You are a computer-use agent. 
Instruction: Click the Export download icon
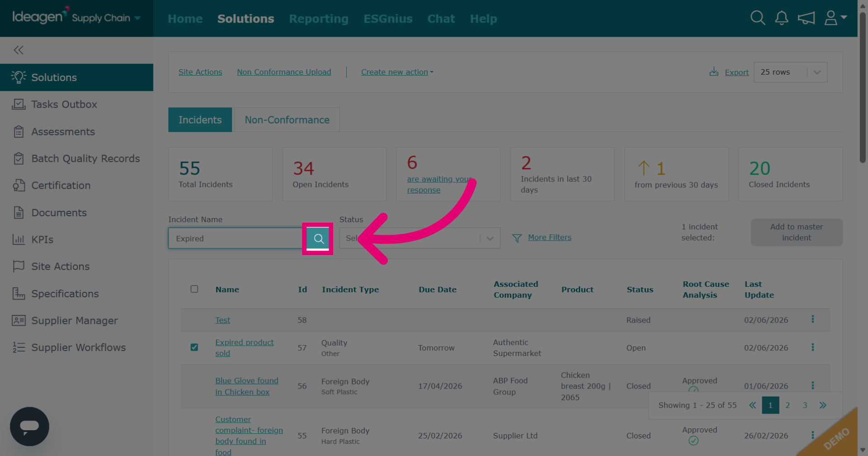(x=714, y=71)
